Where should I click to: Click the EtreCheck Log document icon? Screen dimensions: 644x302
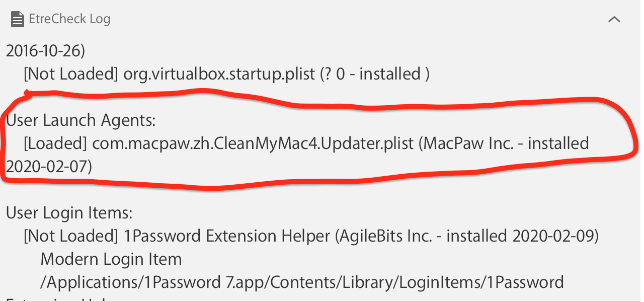[x=18, y=20]
